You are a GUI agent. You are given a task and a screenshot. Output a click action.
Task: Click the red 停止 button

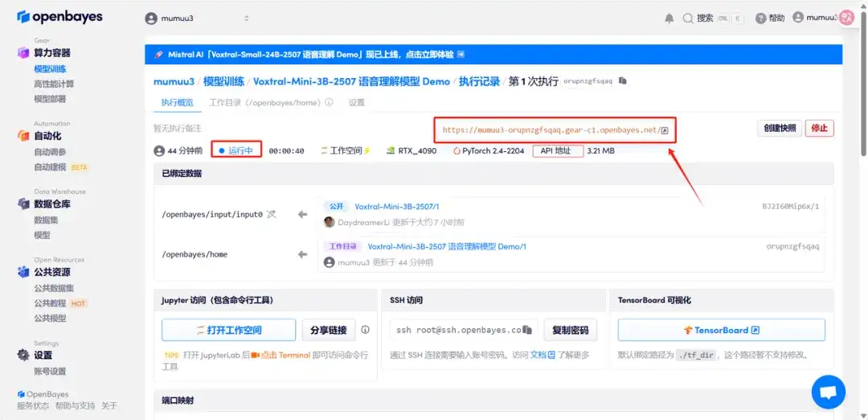819,128
